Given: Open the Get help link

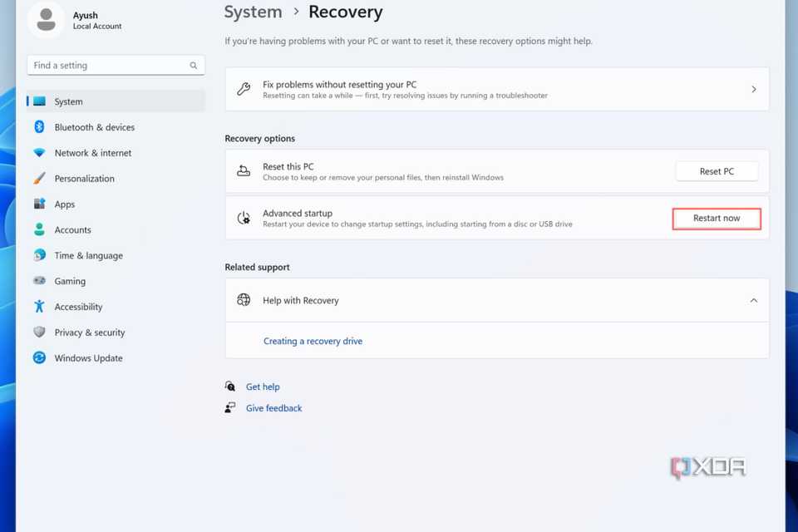Looking at the screenshot, I should click(263, 387).
